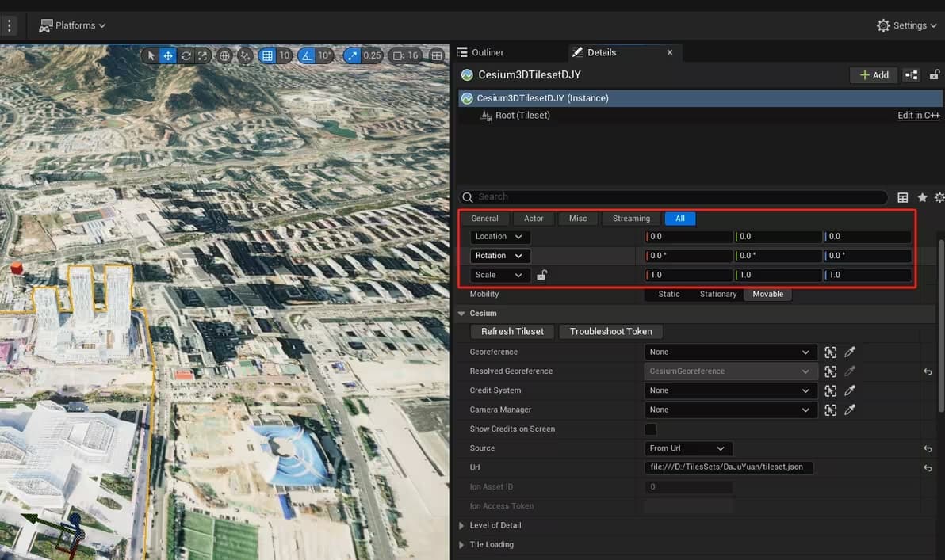Click the Edit in C++ link

tap(918, 116)
